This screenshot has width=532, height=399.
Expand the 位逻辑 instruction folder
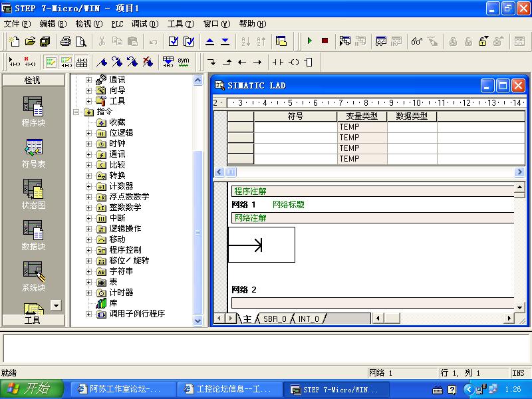[88, 134]
